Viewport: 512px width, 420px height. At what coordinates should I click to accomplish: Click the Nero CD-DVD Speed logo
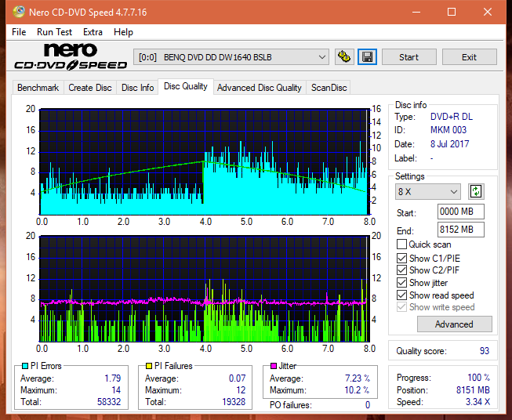[x=71, y=56]
